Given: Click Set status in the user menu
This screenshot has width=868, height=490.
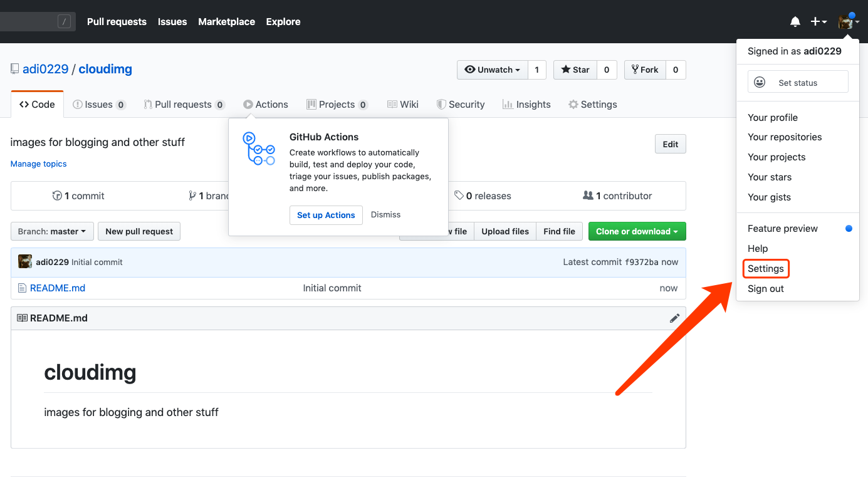Looking at the screenshot, I should (x=798, y=82).
